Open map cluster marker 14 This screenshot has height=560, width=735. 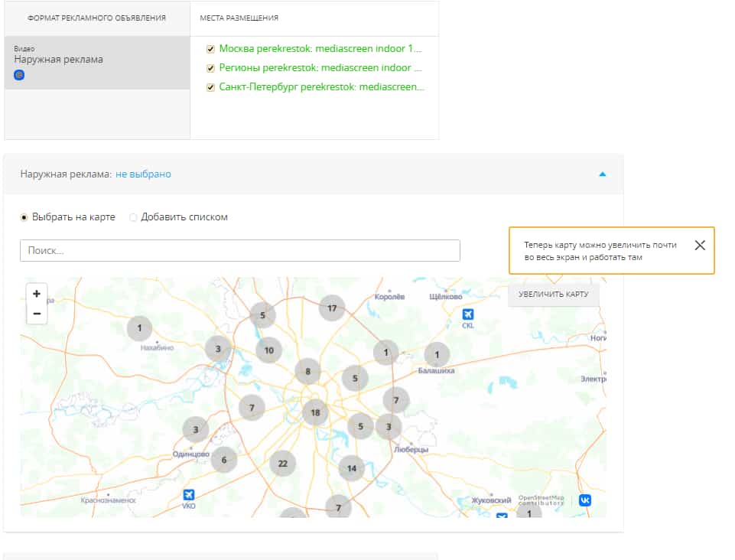352,468
